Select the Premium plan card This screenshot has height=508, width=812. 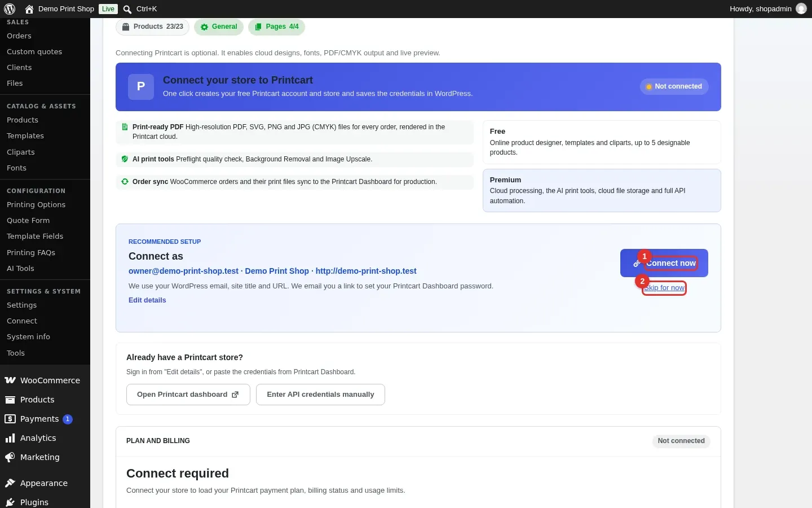[x=602, y=190]
